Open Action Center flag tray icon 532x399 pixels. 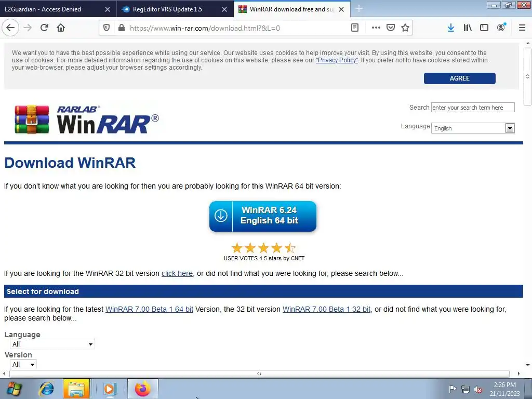[x=453, y=389]
